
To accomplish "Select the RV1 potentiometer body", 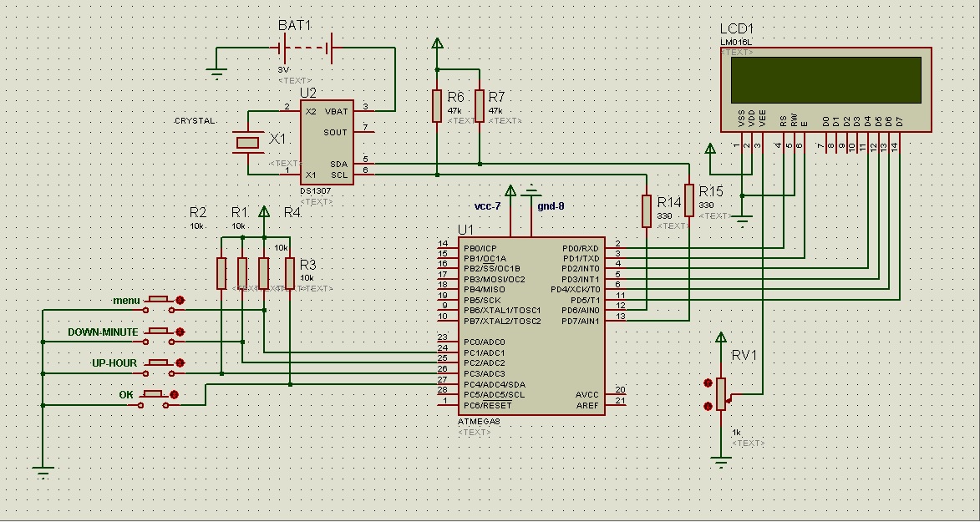I will click(721, 394).
